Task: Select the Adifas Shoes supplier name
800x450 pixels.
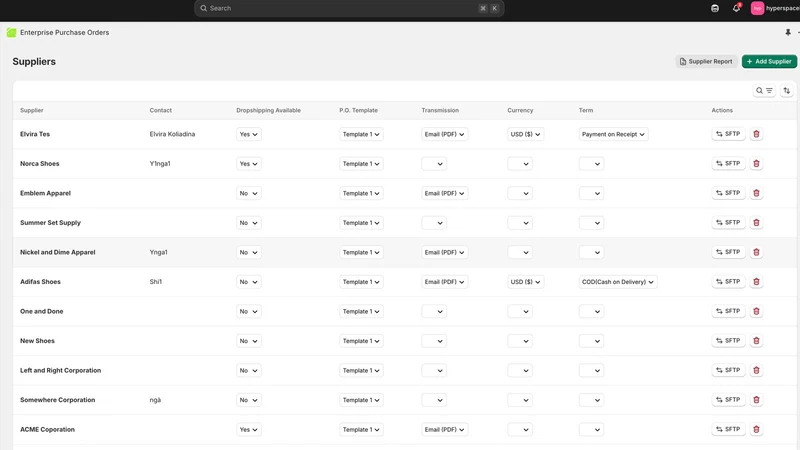Action: 40,282
